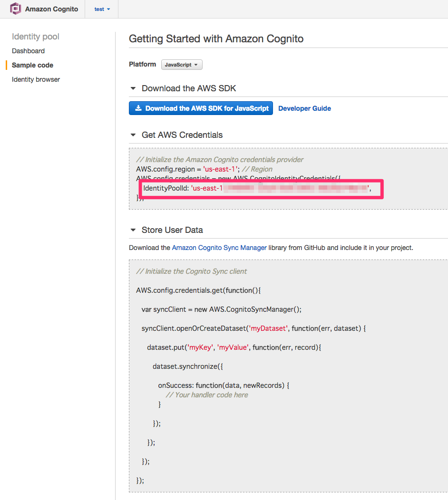Go to the Dashboard page
The image size is (448, 500).
pyautogui.click(x=28, y=51)
